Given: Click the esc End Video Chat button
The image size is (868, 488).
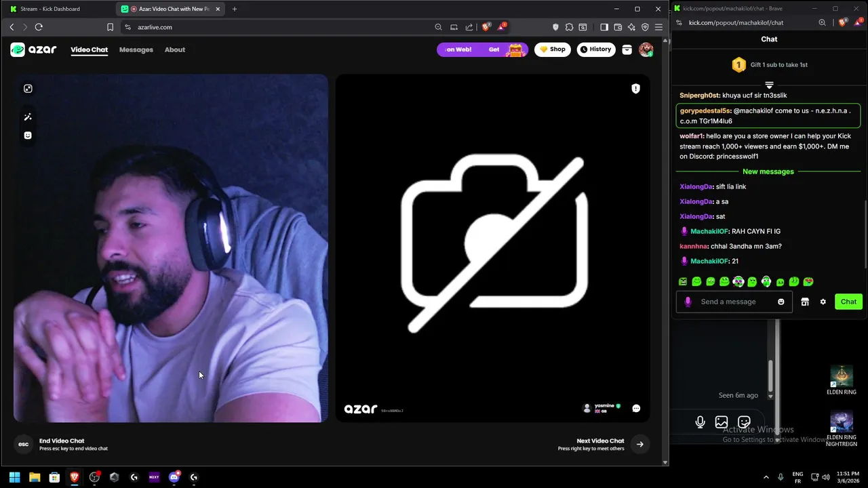Looking at the screenshot, I should [x=24, y=444].
